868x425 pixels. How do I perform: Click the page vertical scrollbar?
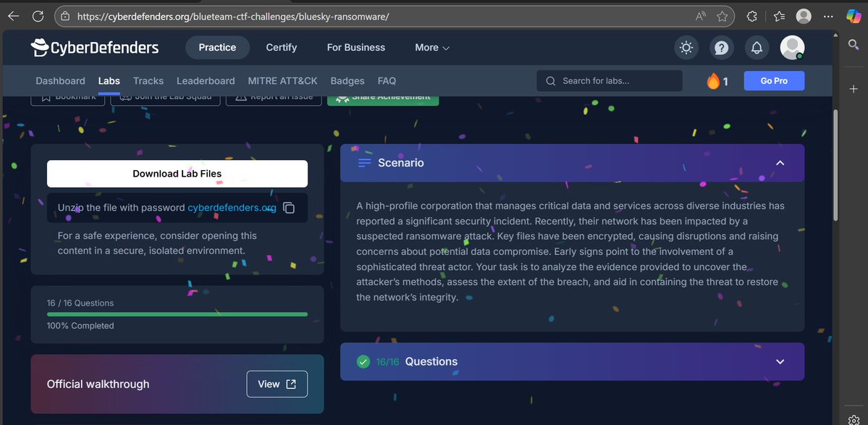836,166
